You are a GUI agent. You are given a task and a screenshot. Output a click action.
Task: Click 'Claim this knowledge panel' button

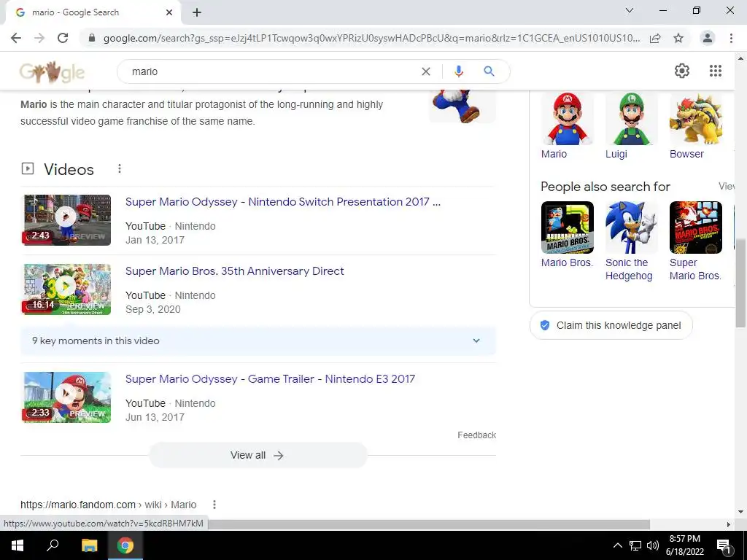tap(611, 325)
